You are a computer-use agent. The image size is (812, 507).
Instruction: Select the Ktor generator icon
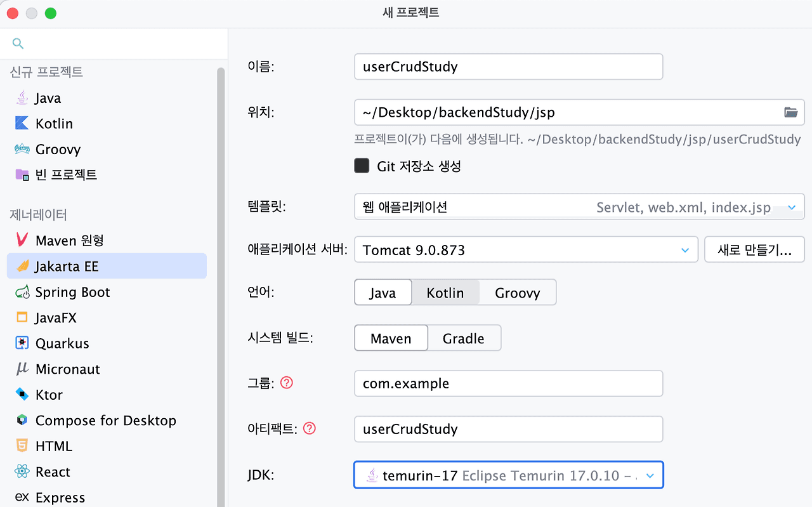tap(22, 395)
